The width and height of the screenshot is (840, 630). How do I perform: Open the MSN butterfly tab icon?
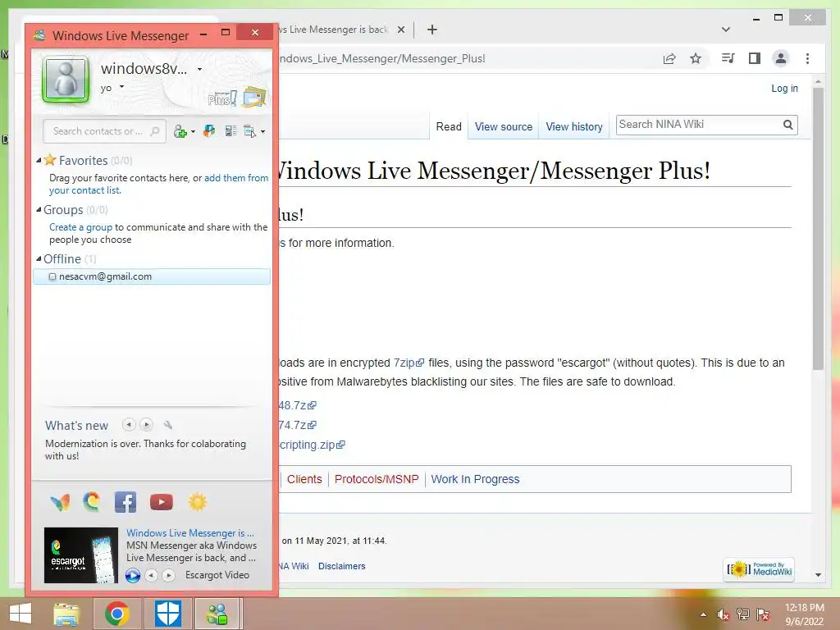tap(60, 503)
